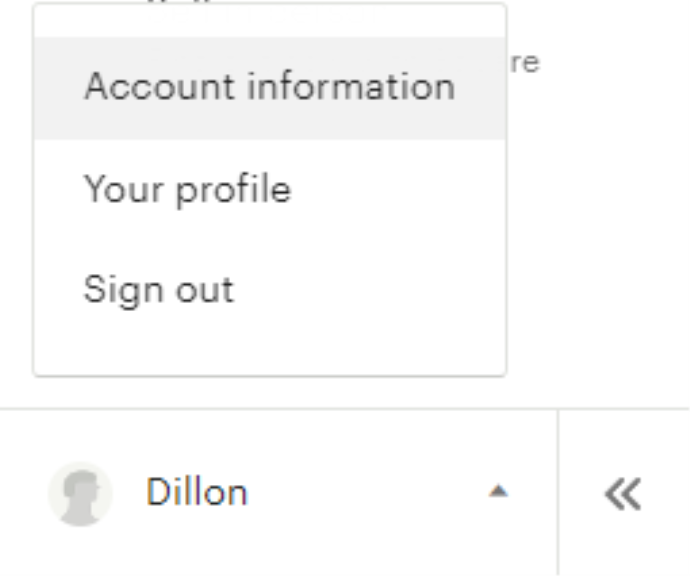Viewport: 690px width, 576px height.
Task: Collapse the sidebar with double-chevron icon
Action: (x=623, y=493)
